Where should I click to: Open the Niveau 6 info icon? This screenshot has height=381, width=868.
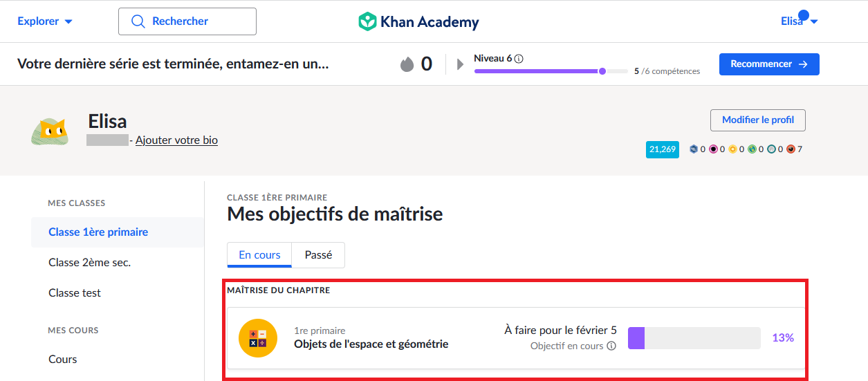[x=519, y=59]
